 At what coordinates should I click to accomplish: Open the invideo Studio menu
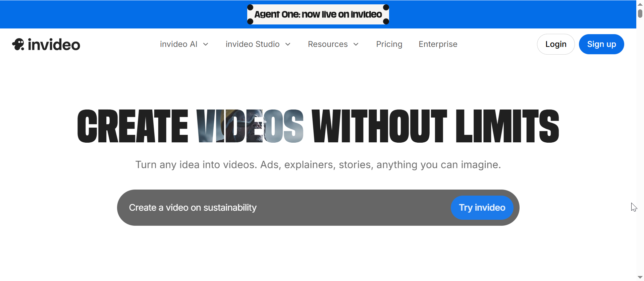coord(253,44)
